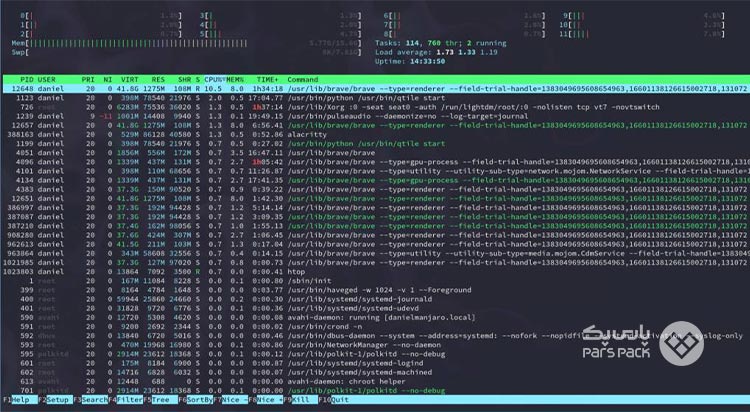Viewport: 750px width, 412px height.
Task: Select the NetworkService utility row PID 4101
Action: tap(376, 171)
